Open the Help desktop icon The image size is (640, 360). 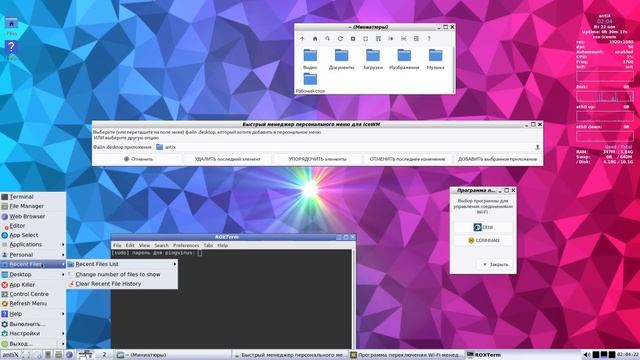coord(11,51)
